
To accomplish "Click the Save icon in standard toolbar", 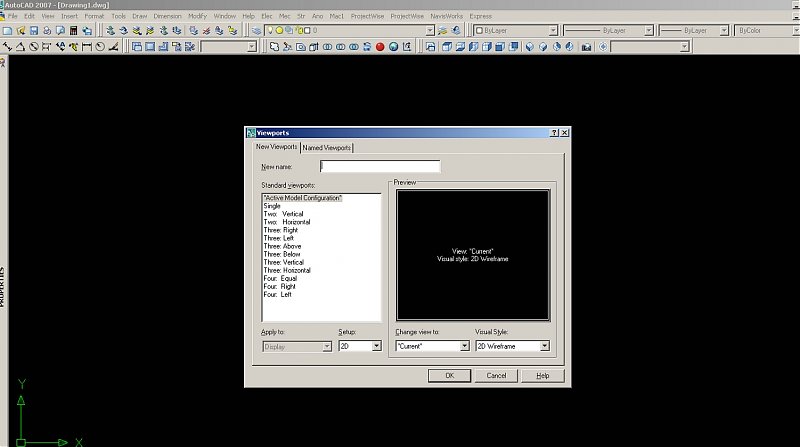I will [34, 31].
